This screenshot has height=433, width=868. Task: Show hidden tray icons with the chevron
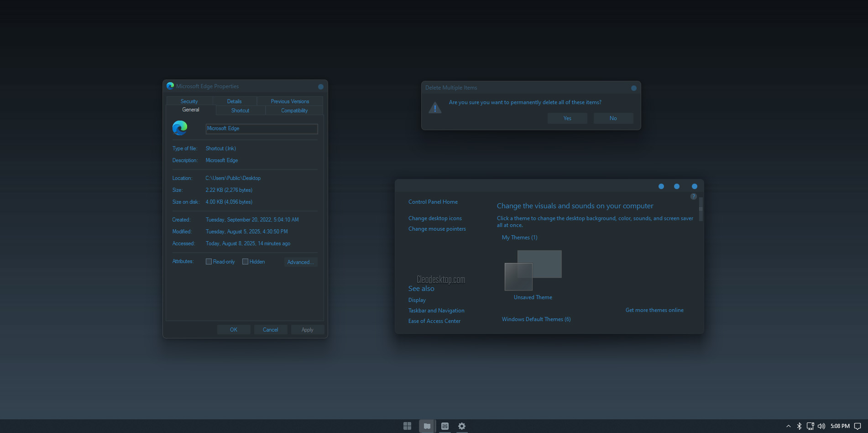pyautogui.click(x=788, y=426)
